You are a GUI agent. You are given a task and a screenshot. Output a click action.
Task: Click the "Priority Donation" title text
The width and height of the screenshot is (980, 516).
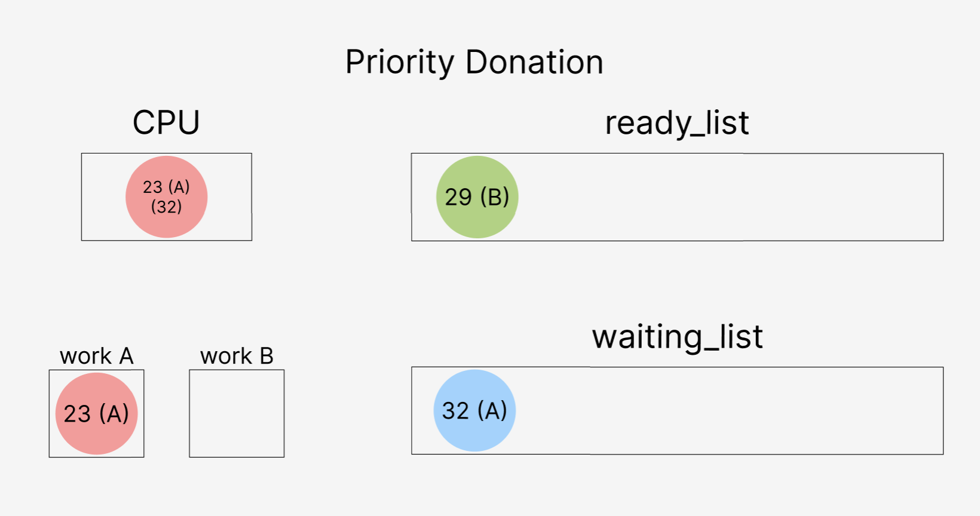474,62
